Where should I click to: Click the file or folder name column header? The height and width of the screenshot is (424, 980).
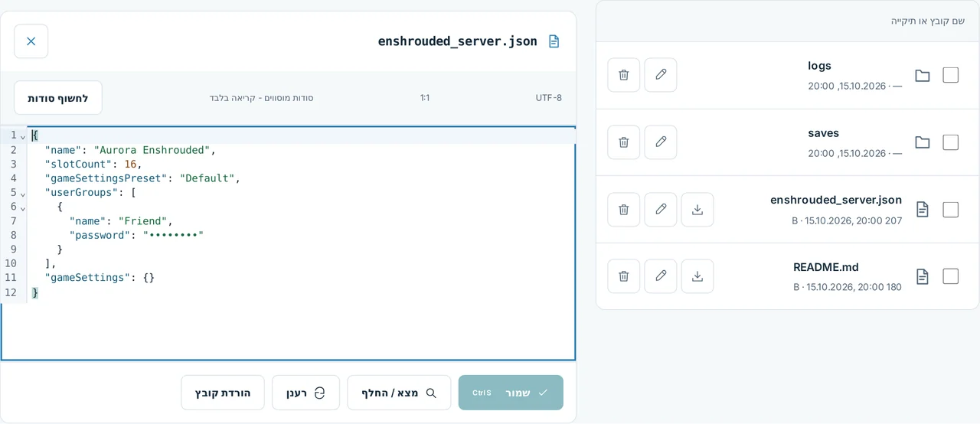tap(928, 21)
